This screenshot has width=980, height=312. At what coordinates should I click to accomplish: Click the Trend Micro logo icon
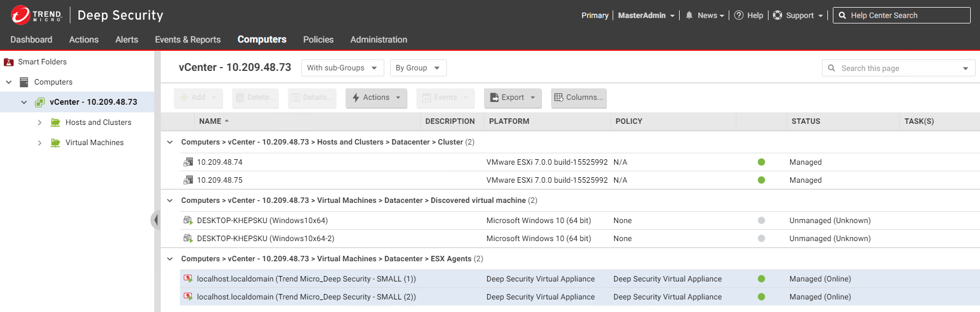[x=21, y=15]
